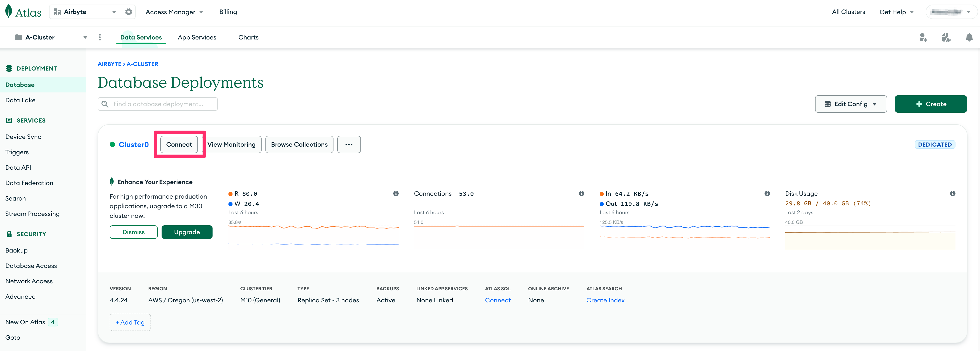This screenshot has height=351, width=980.
Task: Click info icon for Connections chart
Action: point(581,194)
